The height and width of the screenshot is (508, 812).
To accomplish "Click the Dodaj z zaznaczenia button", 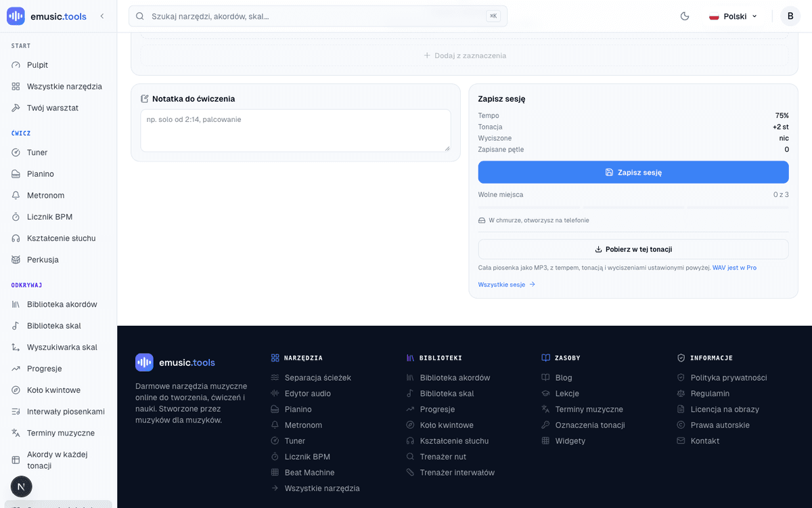I will tap(465, 56).
